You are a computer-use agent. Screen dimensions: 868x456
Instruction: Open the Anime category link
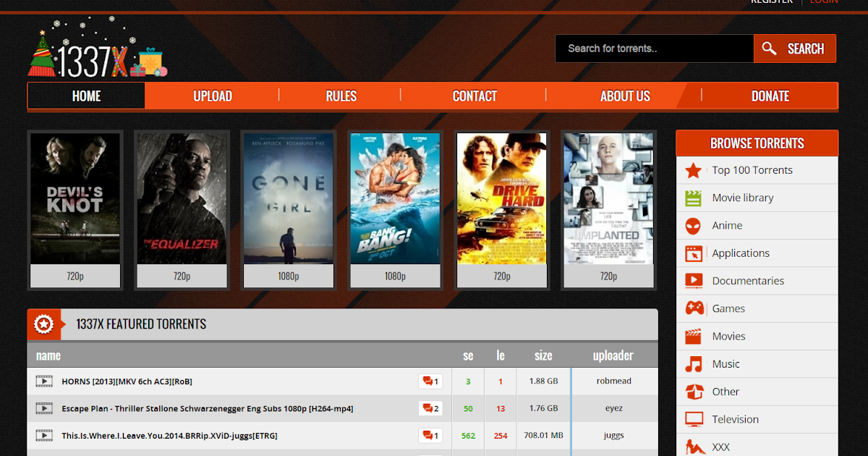tap(727, 225)
